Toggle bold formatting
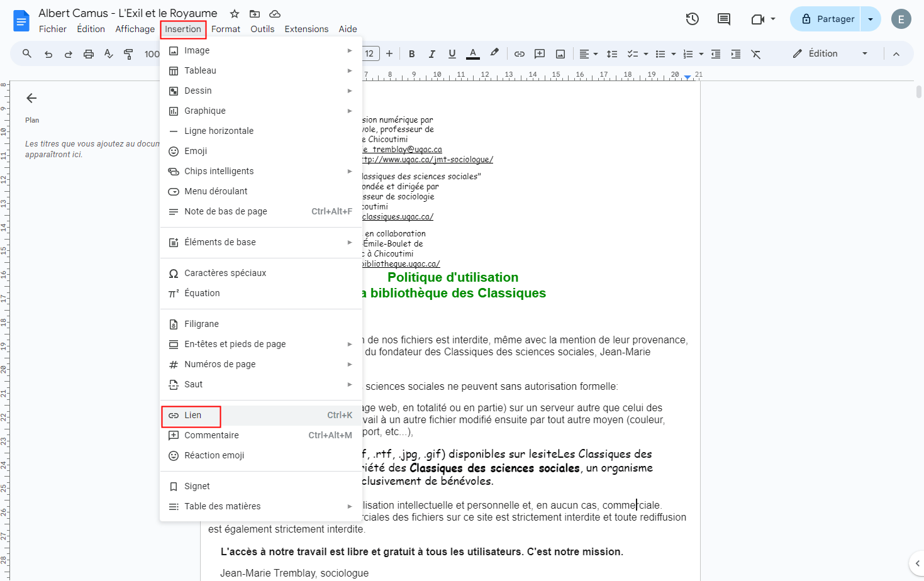Image resolution: width=924 pixels, height=581 pixels. point(412,54)
